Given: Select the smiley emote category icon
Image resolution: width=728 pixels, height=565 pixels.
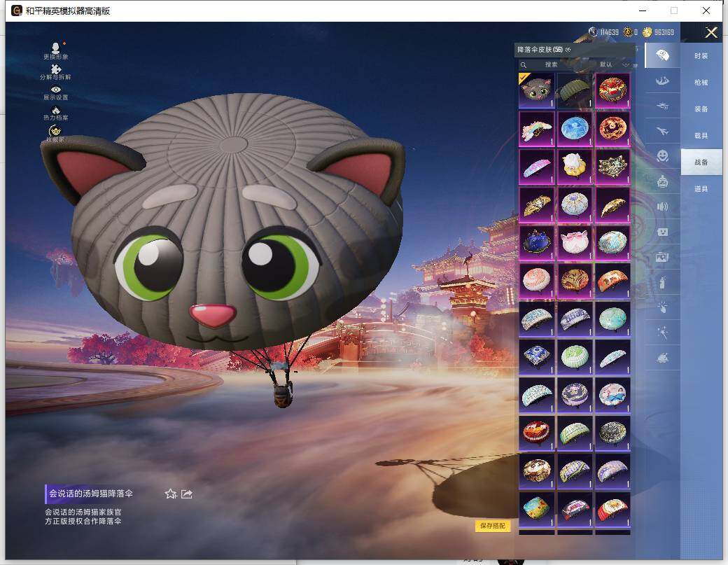Looking at the screenshot, I should pos(662,155).
